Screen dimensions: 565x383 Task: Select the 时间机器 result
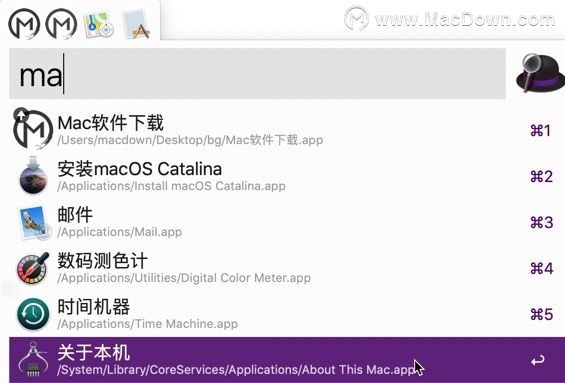pos(94,307)
